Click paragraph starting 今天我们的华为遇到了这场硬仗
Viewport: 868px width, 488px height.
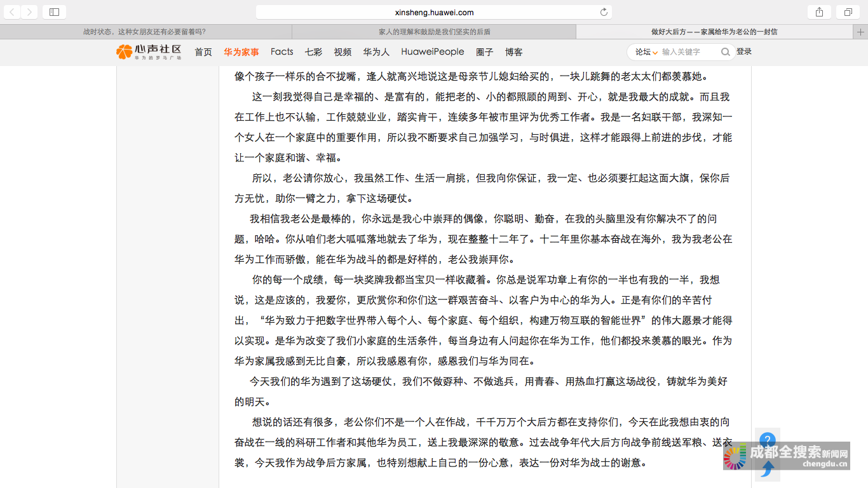click(x=481, y=391)
